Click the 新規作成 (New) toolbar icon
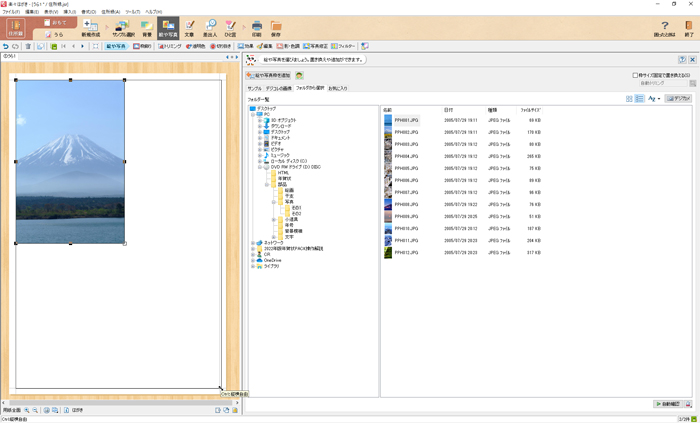This screenshot has width=700, height=423. tap(90, 27)
